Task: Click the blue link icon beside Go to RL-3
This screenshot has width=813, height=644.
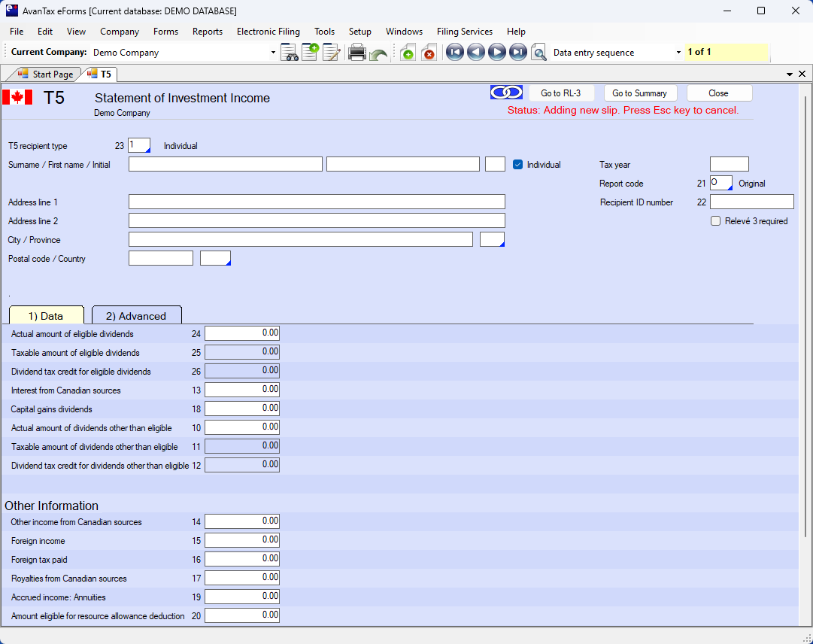Action: click(x=506, y=93)
